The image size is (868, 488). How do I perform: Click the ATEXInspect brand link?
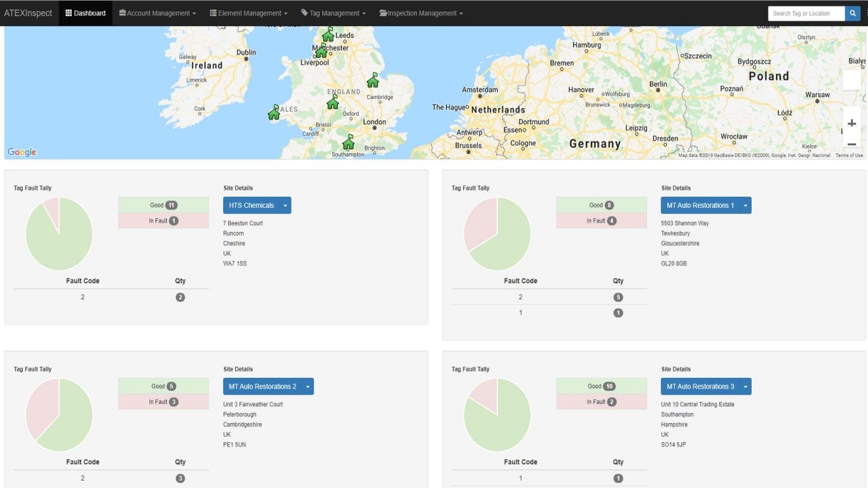pos(28,13)
